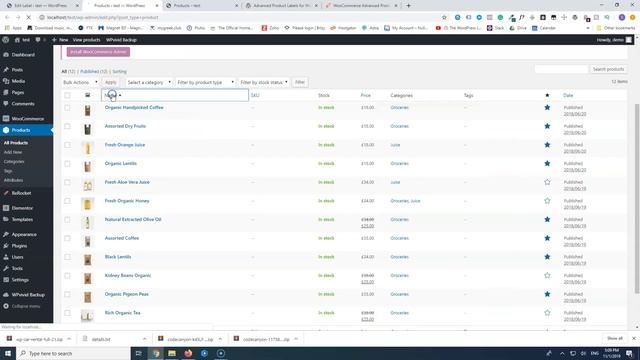The width and height of the screenshot is (640, 360).
Task: Switch to the Edit Label browser tab
Action: click(41, 6)
